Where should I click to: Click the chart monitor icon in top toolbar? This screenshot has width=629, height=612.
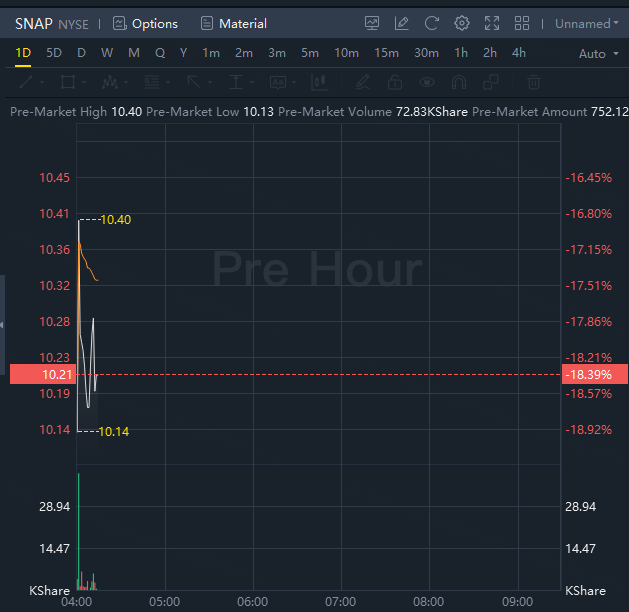pos(372,23)
